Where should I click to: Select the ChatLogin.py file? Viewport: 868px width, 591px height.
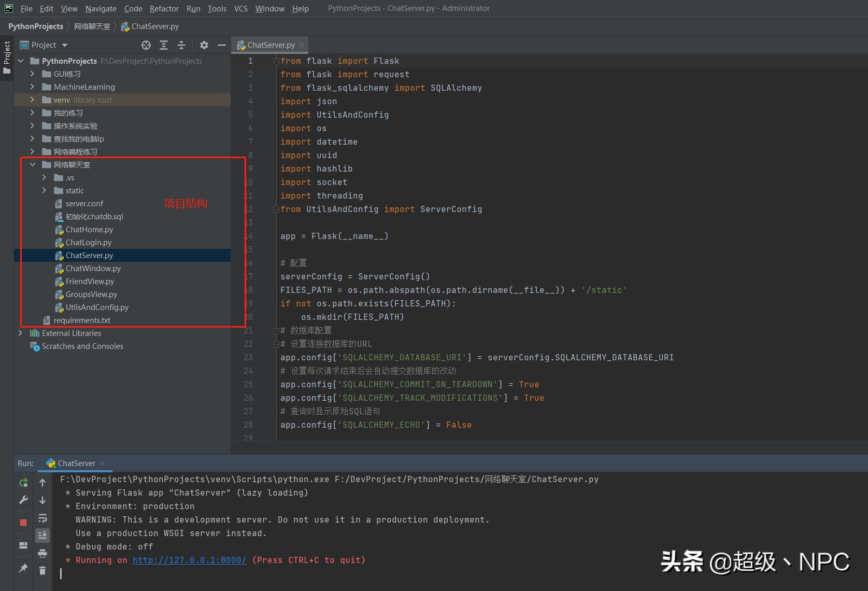click(x=89, y=242)
